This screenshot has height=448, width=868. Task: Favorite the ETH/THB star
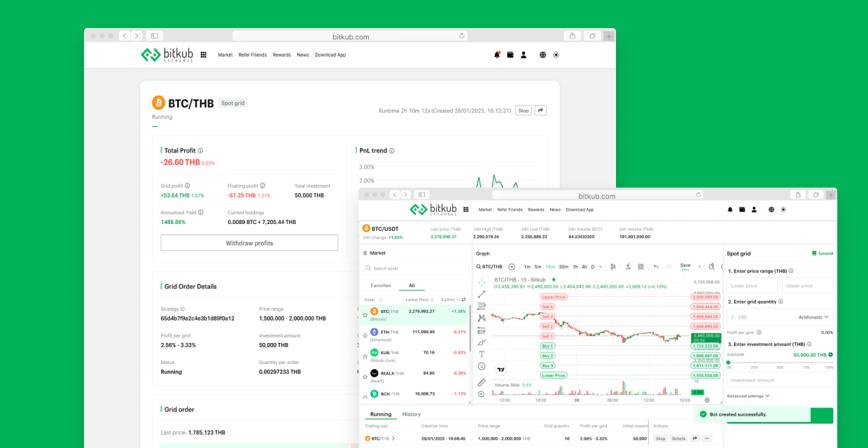point(365,336)
